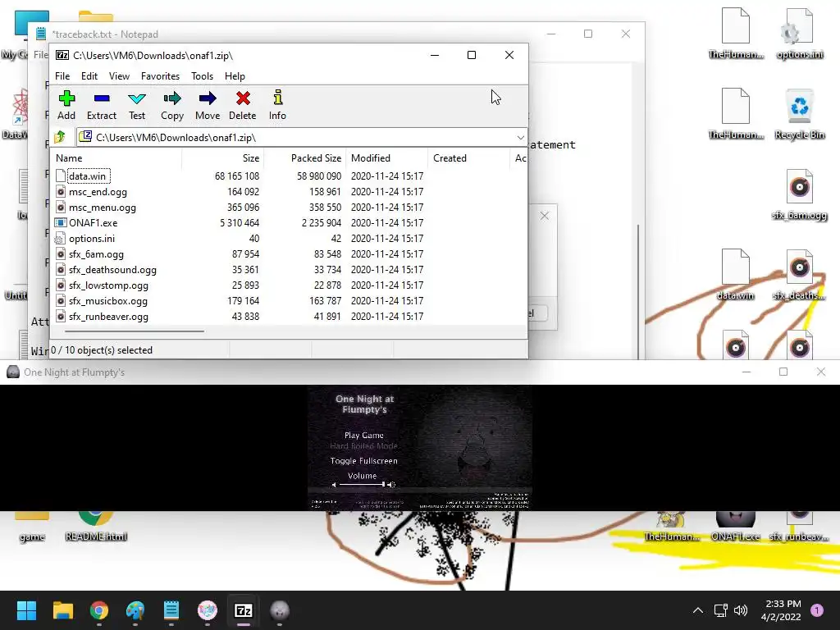The height and width of the screenshot is (630, 840).
Task: Open File Explorer from taskbar
Action: pos(62,610)
